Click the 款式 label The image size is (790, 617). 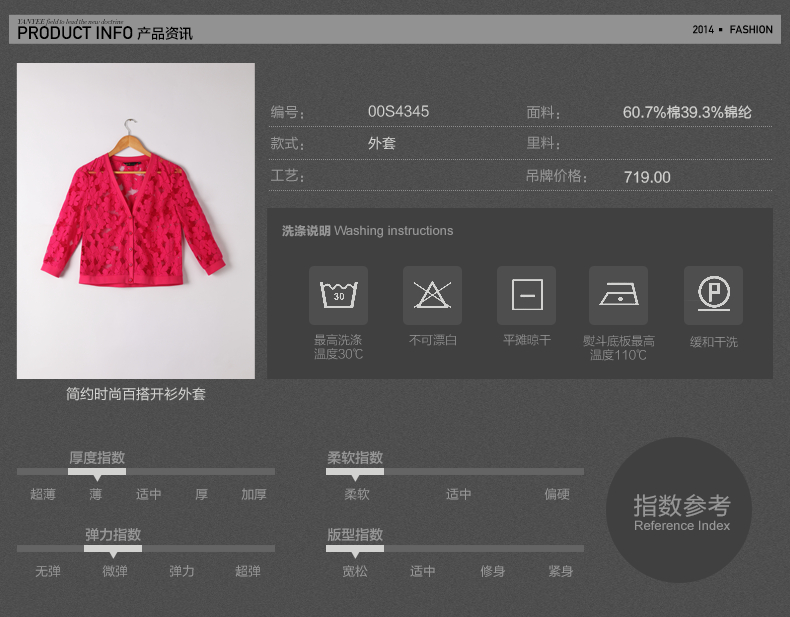click(287, 144)
